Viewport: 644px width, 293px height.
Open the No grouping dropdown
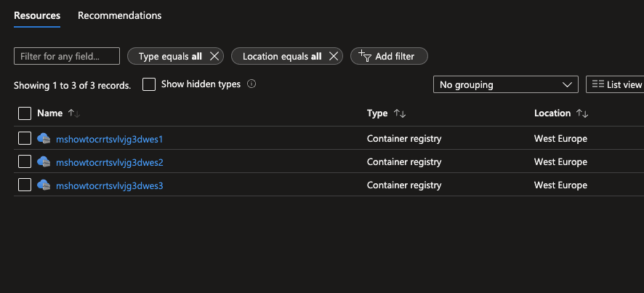[x=505, y=84]
